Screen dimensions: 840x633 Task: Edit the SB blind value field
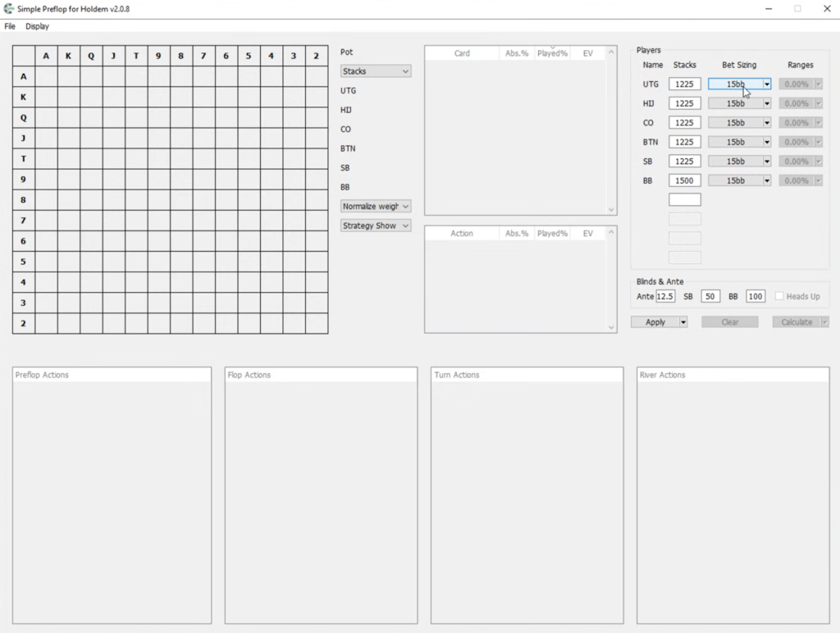[x=710, y=296]
